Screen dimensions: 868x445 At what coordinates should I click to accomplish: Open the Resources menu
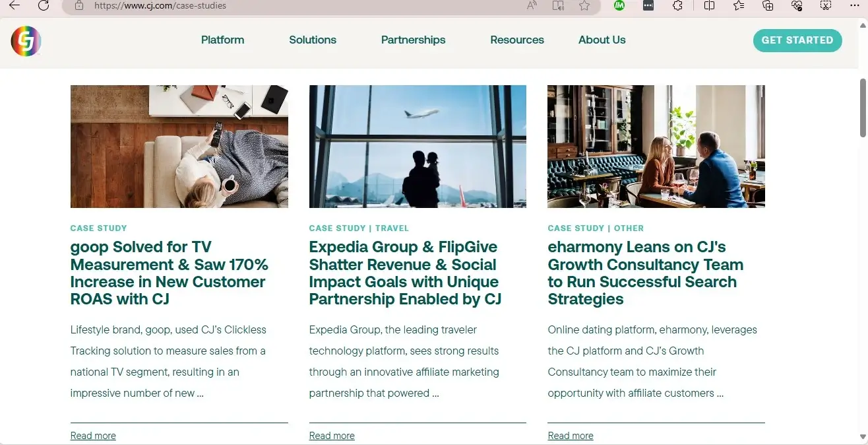coord(517,40)
